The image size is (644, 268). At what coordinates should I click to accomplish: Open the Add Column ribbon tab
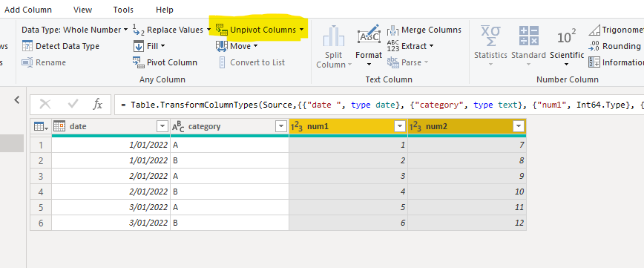pos(28,10)
